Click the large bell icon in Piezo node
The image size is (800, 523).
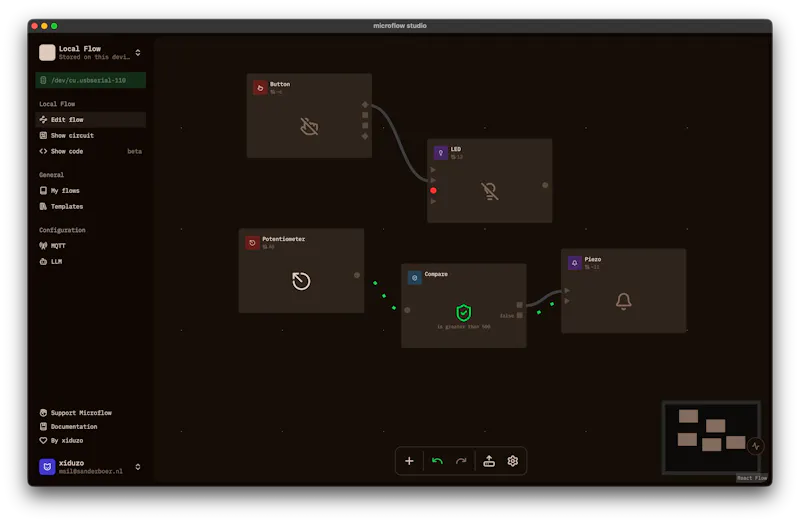coord(623,301)
